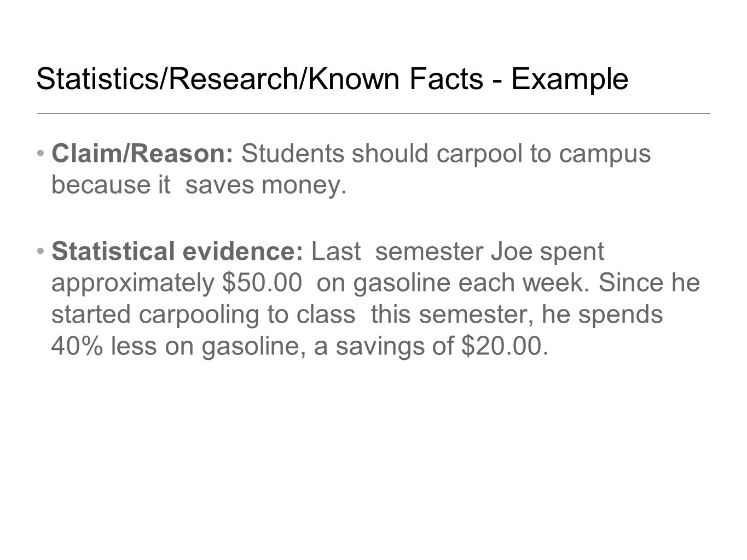Click the "$50.00" amount in text
The height and width of the screenshot is (560, 747).
262,283
